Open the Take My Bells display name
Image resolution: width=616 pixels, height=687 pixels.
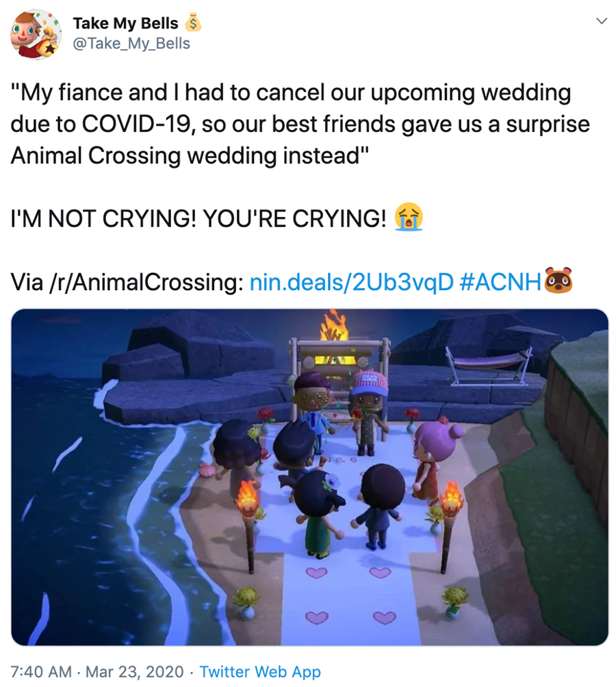click(125, 23)
